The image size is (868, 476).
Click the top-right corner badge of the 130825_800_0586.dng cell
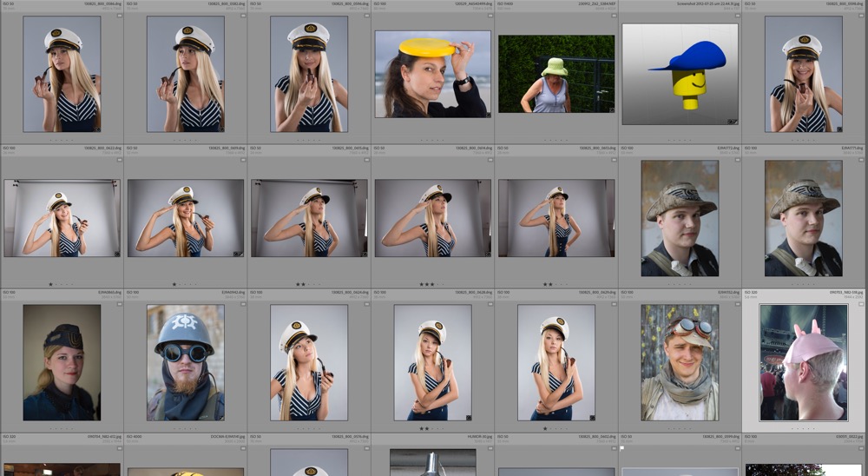coord(118,16)
